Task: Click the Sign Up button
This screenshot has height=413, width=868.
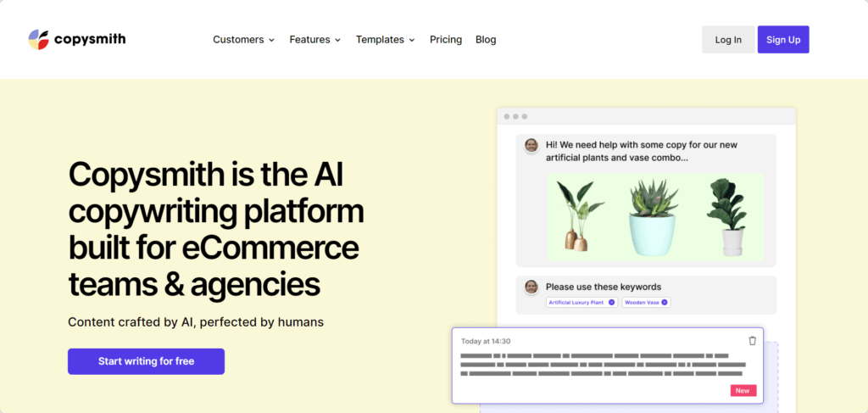Action: click(x=783, y=39)
